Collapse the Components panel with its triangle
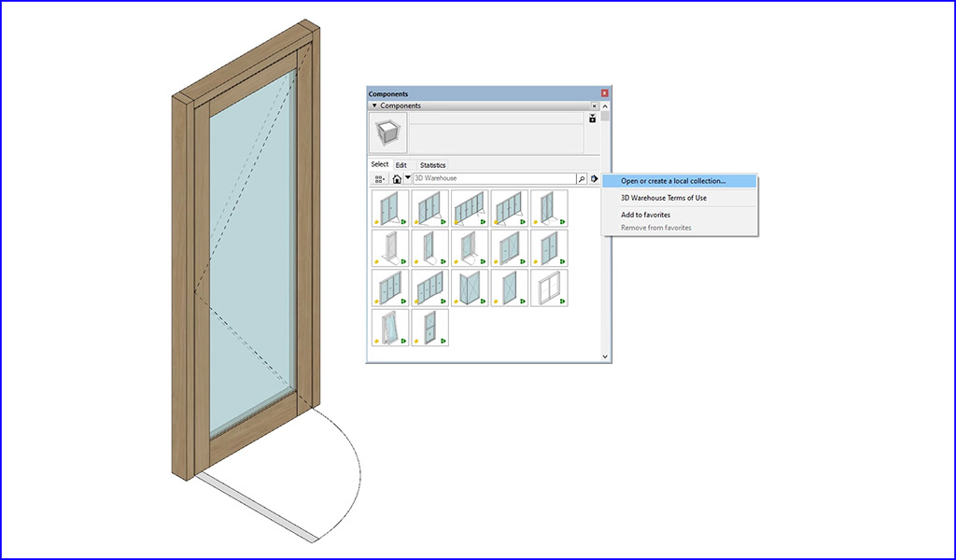Image resolution: width=956 pixels, height=560 pixels. tap(374, 105)
